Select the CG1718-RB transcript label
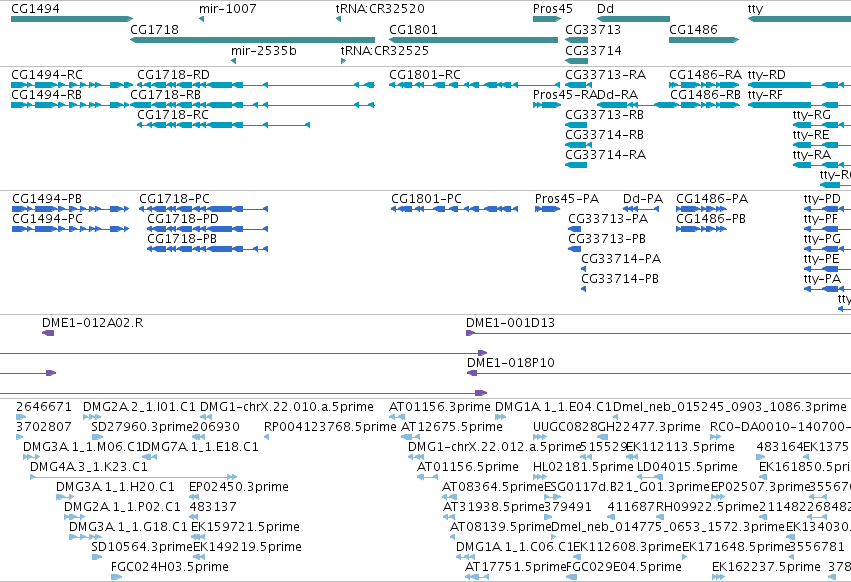Screen dimensions: 851x582 [x=166, y=94]
